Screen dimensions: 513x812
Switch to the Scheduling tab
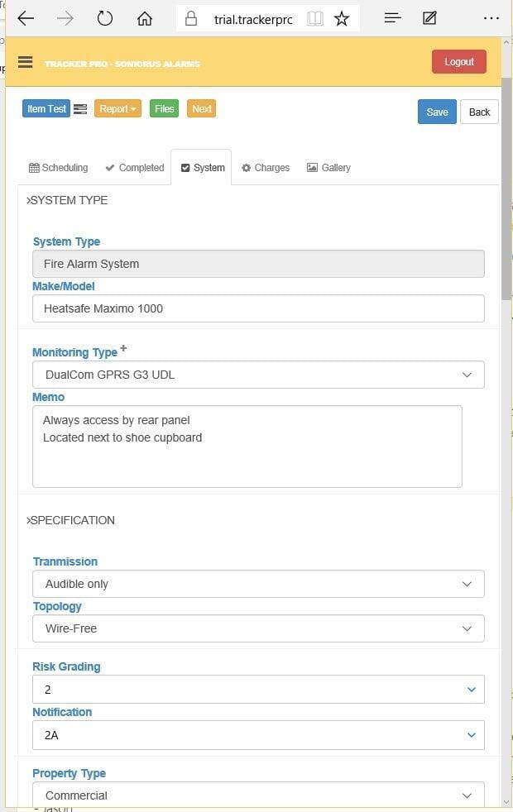(x=58, y=168)
